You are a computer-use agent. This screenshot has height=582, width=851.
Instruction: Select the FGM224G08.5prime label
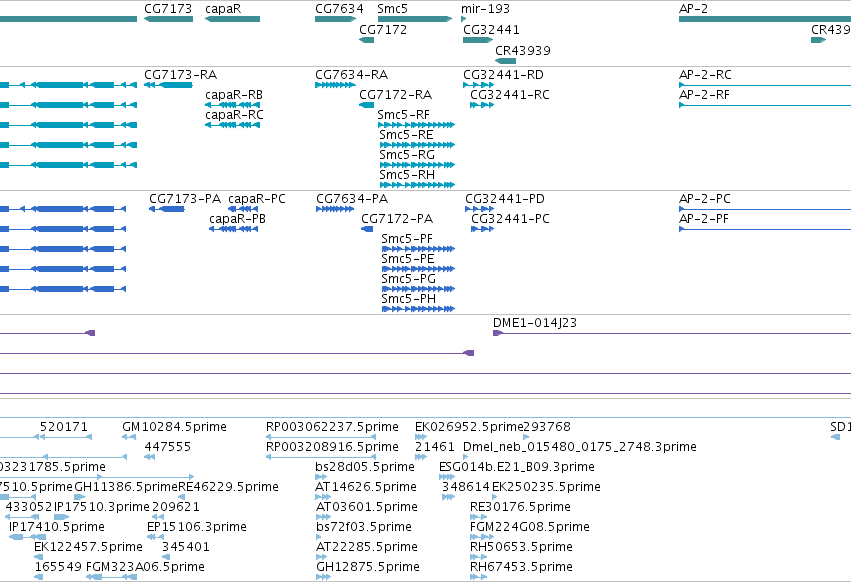530,527
